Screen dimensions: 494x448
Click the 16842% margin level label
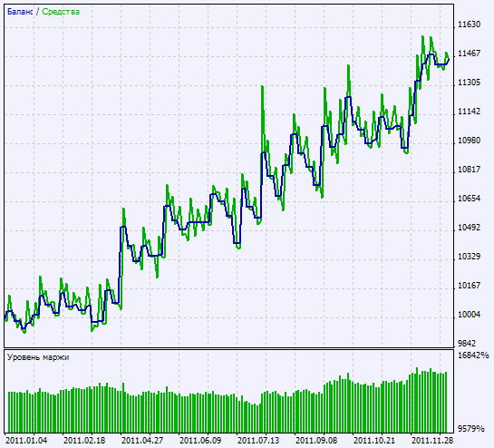(x=473, y=355)
